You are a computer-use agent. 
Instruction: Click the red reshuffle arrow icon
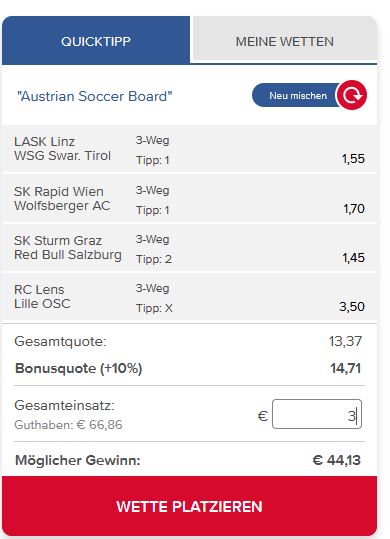pyautogui.click(x=352, y=95)
